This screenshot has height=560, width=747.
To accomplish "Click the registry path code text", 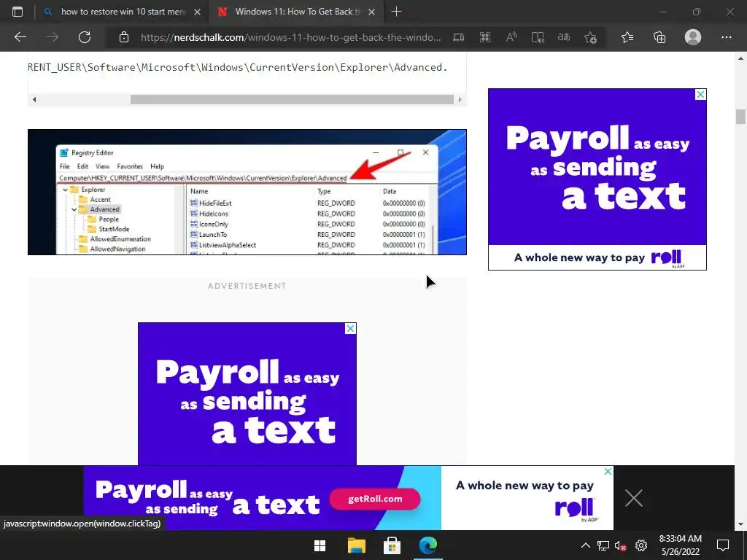I will click(238, 67).
